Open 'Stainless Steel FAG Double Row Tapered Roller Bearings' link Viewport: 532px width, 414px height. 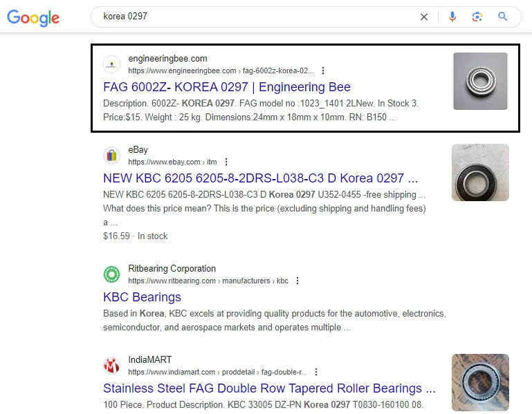click(269, 388)
